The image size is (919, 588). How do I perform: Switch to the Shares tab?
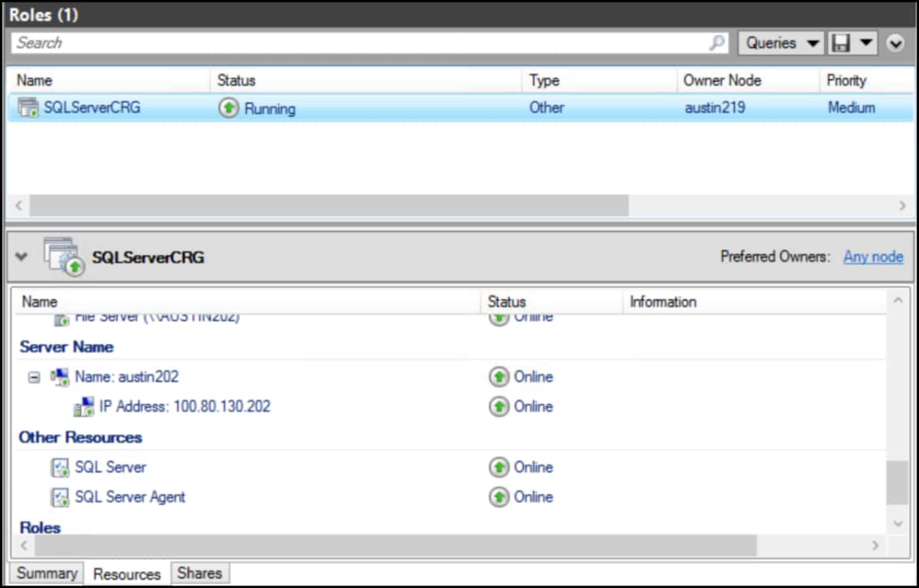199,573
